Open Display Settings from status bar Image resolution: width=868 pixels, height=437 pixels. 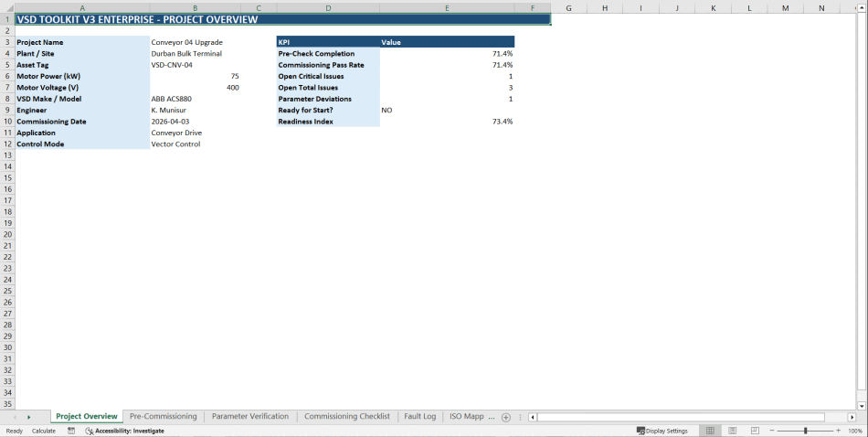pos(662,431)
